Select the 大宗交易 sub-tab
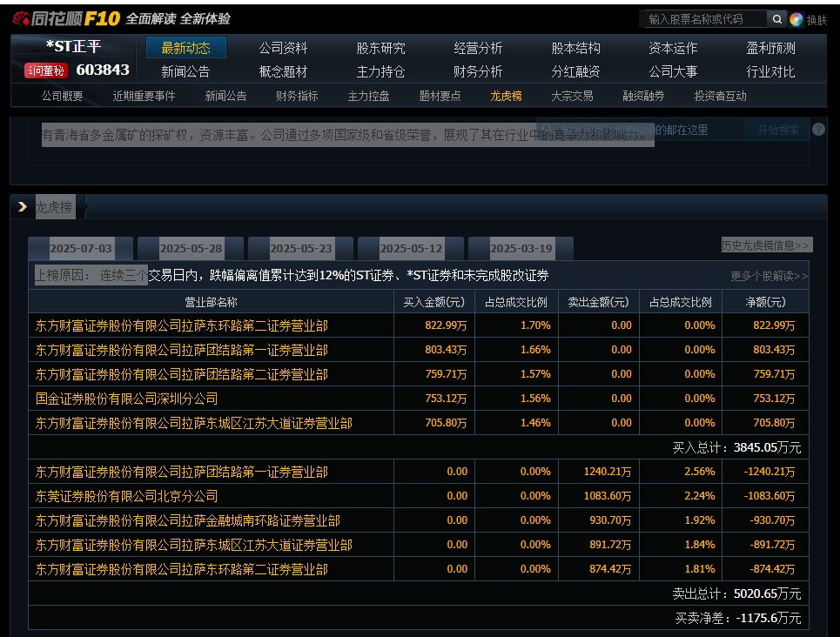840x637 pixels. 572,96
